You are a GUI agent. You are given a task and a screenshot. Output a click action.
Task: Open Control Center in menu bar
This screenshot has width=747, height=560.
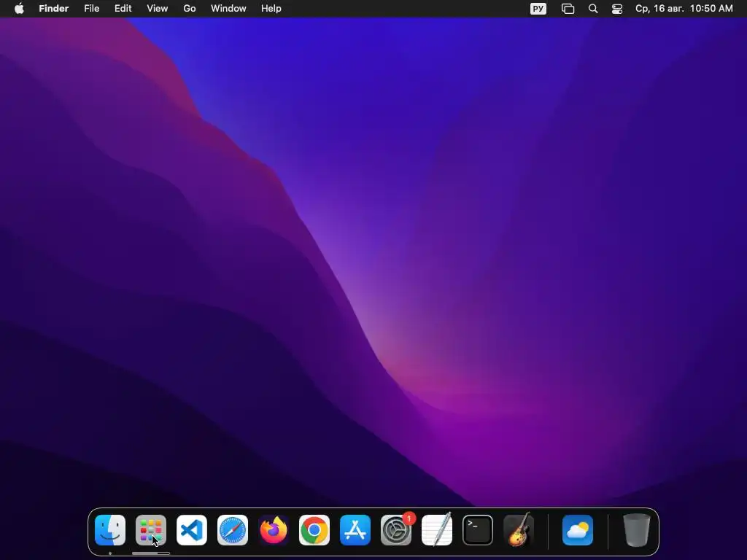(617, 9)
